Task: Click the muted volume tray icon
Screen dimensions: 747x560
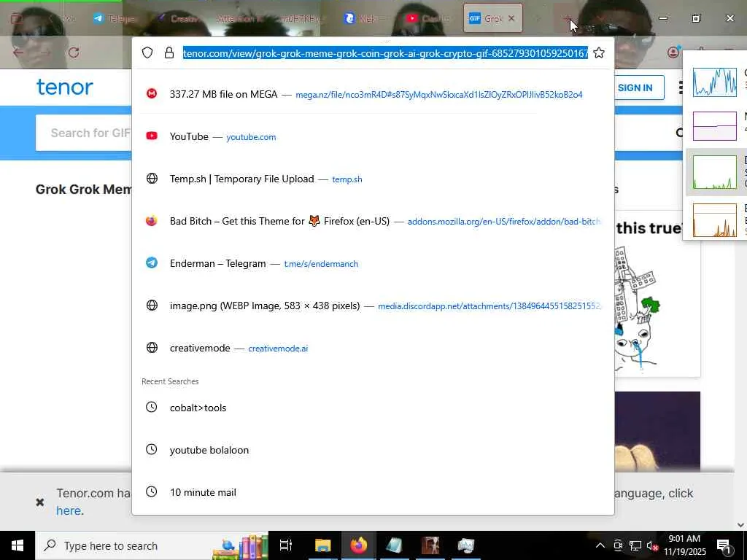Action: [653, 545]
